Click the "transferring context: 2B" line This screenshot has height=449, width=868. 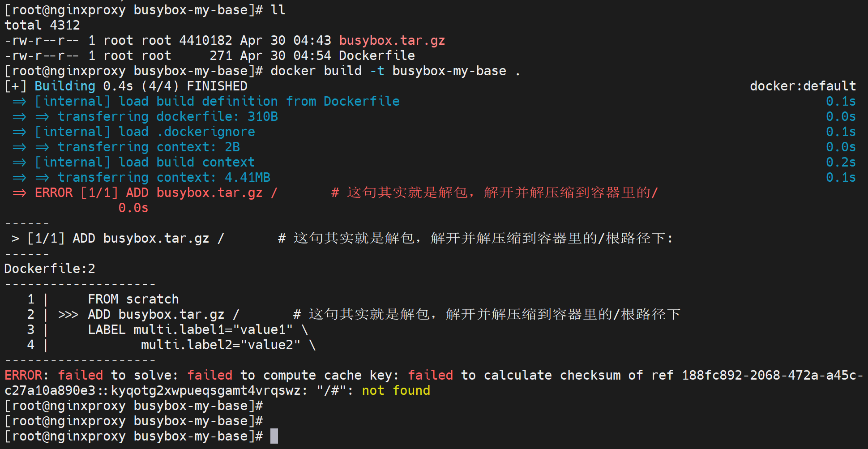(x=149, y=147)
